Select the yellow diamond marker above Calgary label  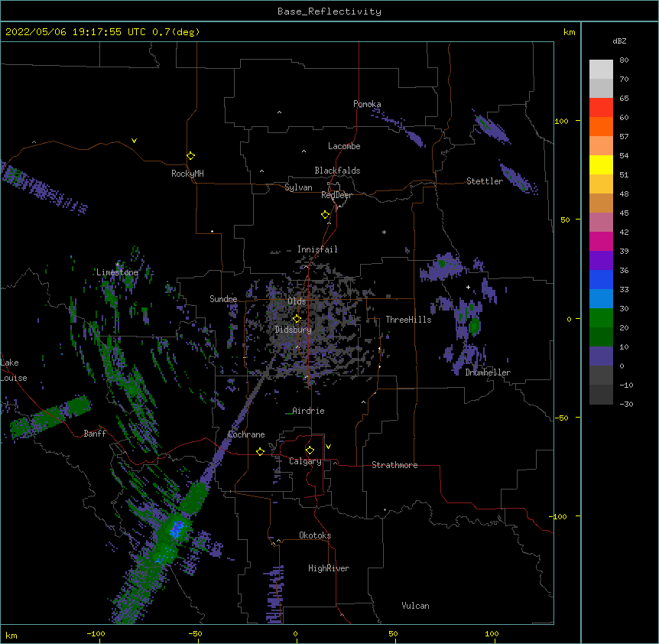pyautogui.click(x=310, y=450)
